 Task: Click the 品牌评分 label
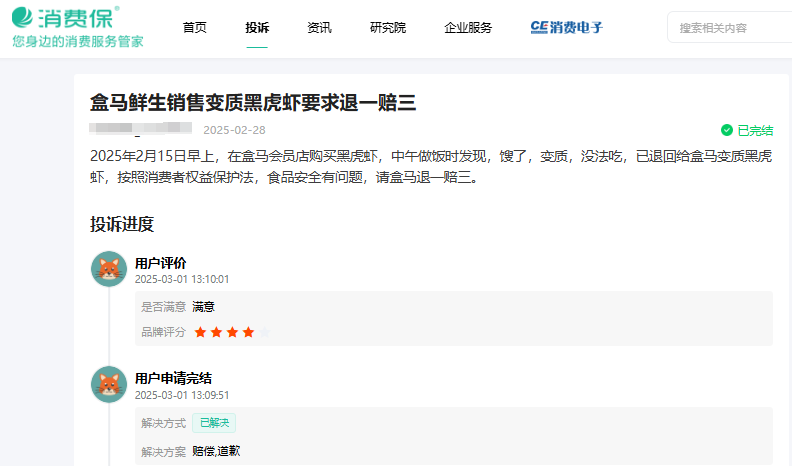point(164,332)
